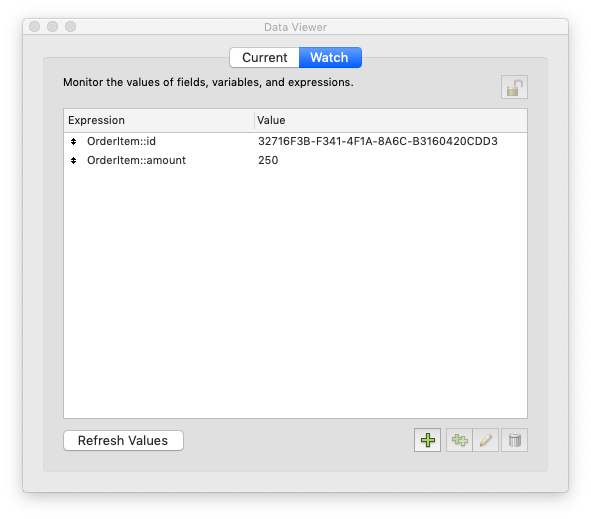Click the padlock authenticate icon
The width and height of the screenshot is (591, 519).
(x=514, y=87)
